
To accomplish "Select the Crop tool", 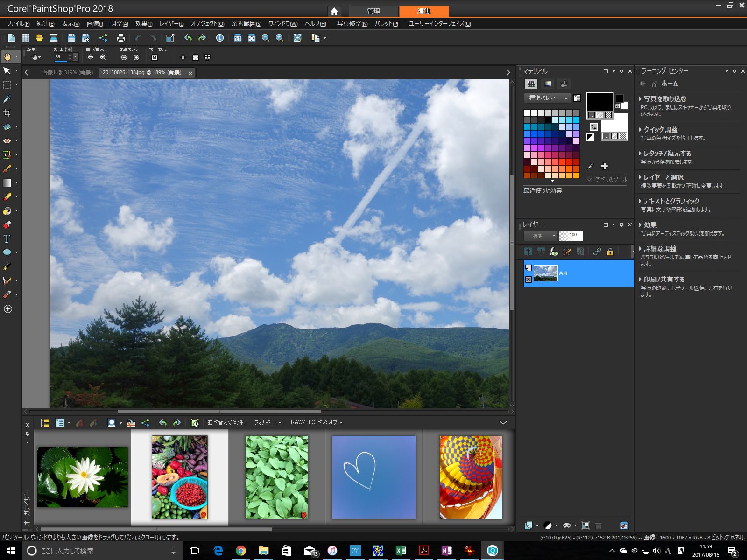I will pyautogui.click(x=7, y=113).
